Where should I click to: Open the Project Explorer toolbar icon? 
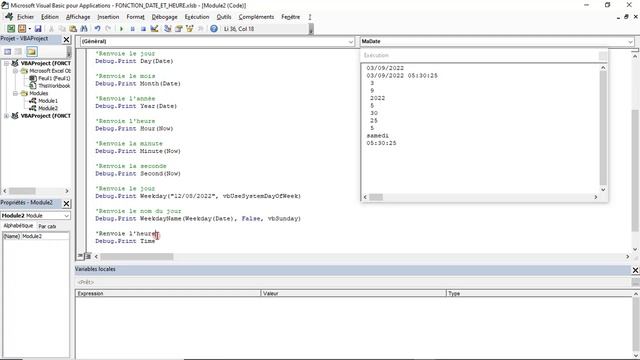167,29
